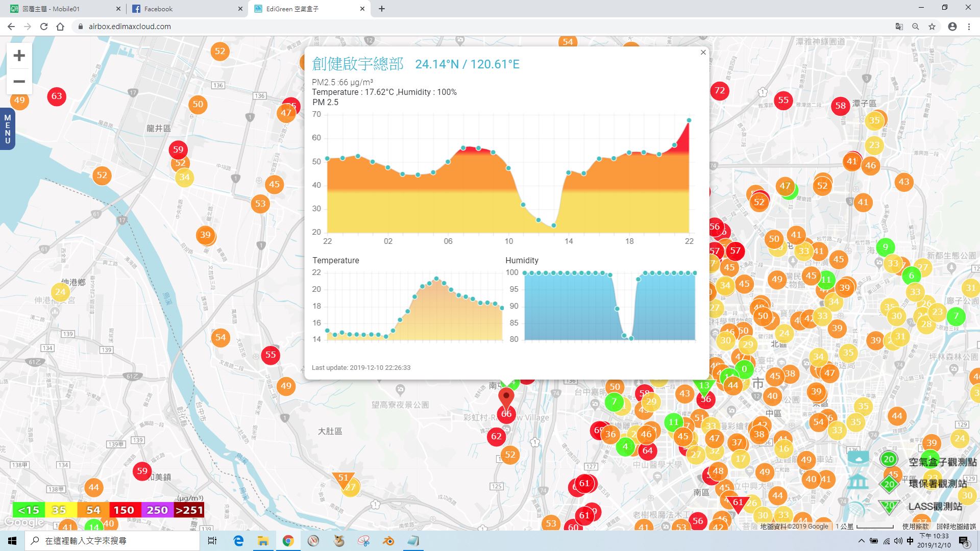Click the purple 250 legend swatch

(157, 510)
